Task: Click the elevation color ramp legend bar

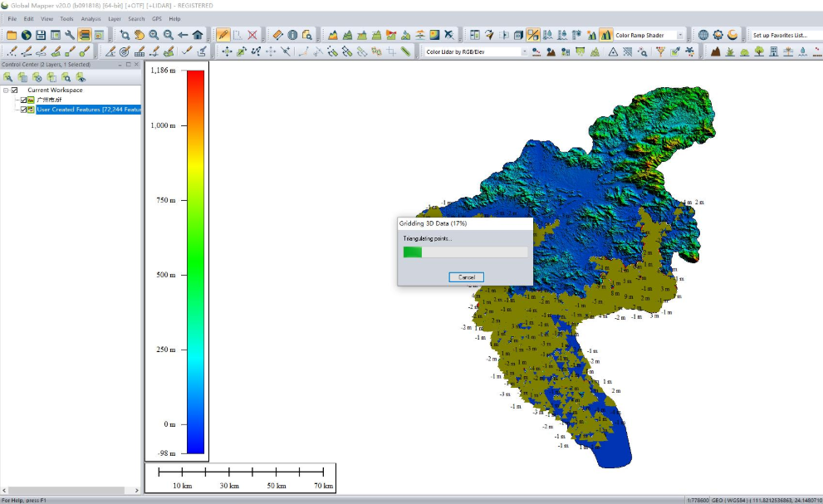Action: (196, 262)
